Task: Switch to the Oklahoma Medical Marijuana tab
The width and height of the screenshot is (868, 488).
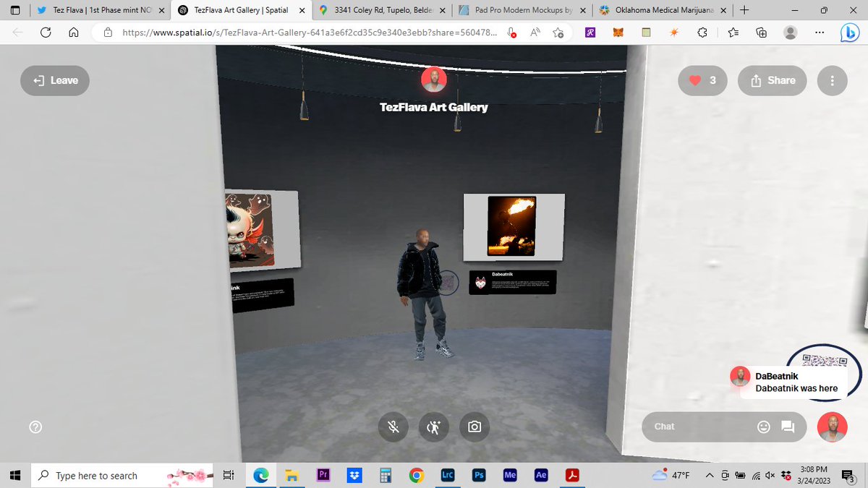Action: coord(662,10)
